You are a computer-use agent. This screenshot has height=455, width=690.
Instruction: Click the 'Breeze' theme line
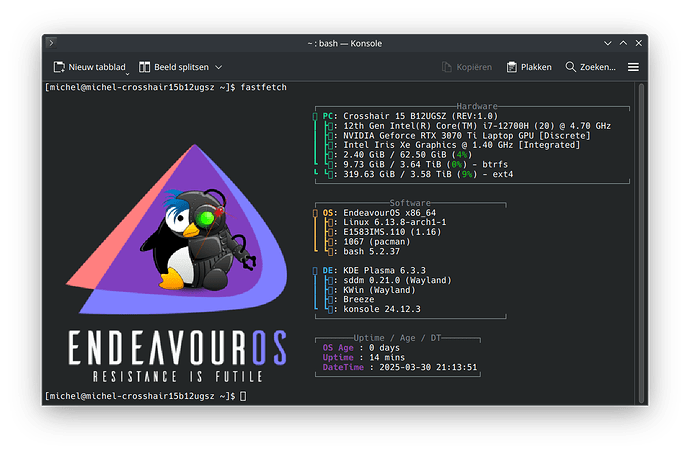pos(359,300)
